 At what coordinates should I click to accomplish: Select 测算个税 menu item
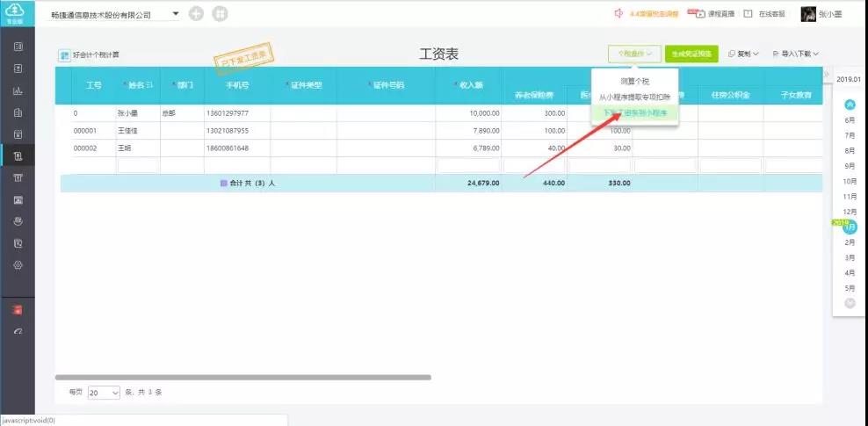pos(634,82)
